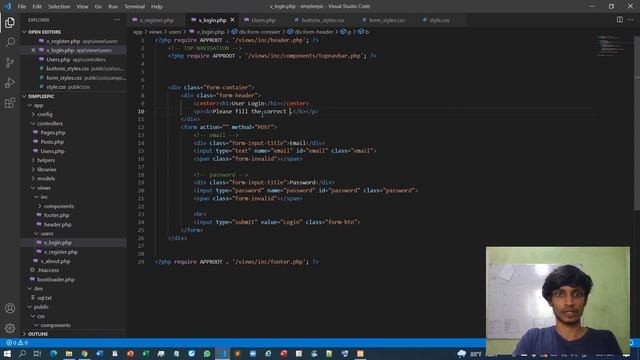The image size is (640, 360).
Task: Switch to the Users.php tab
Action: [263, 20]
